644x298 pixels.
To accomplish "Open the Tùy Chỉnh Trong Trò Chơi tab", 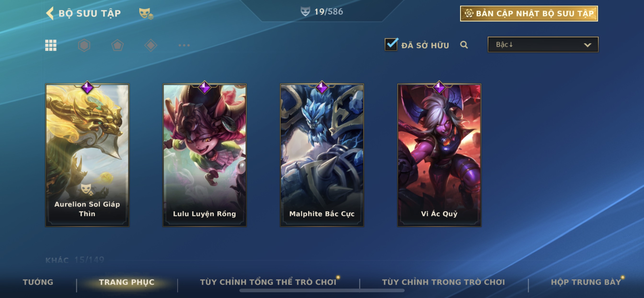I will (x=443, y=282).
